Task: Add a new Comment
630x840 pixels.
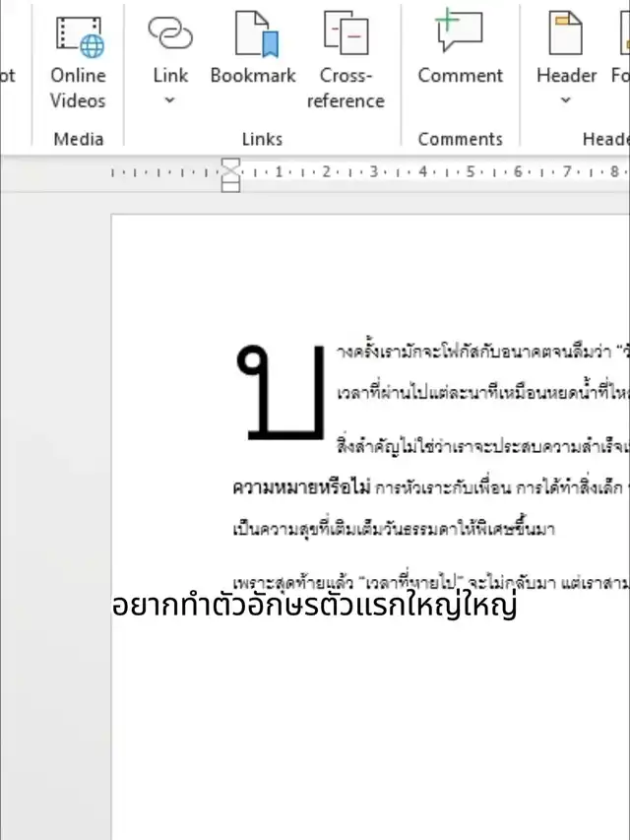Action: [460, 34]
